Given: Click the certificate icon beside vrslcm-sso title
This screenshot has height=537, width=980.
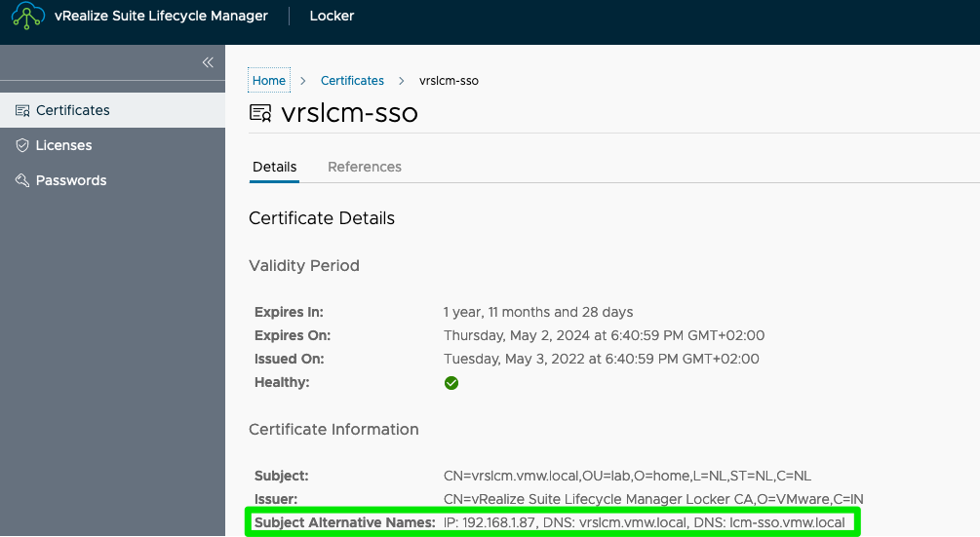Looking at the screenshot, I should pyautogui.click(x=260, y=113).
